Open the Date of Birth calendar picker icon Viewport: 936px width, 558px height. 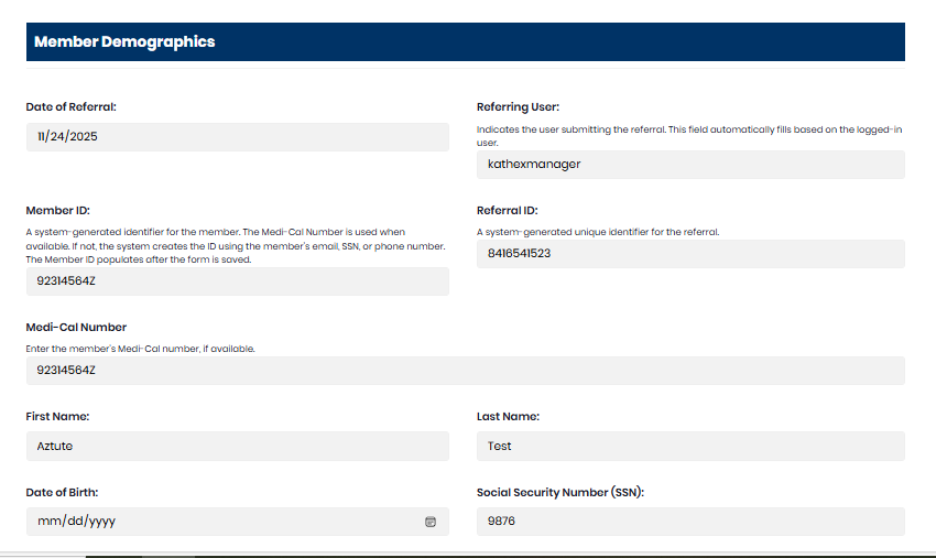[430, 522]
